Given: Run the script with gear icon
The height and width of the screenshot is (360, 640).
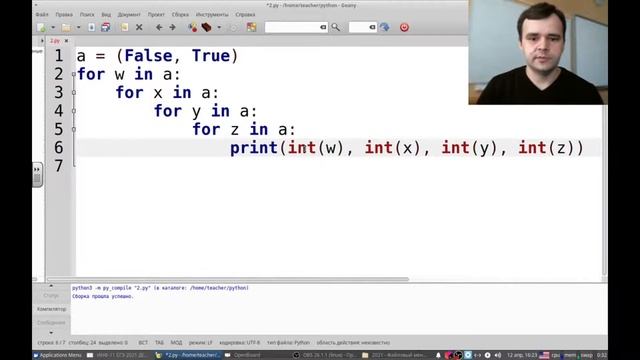Looking at the screenshot, I should click(233, 27).
